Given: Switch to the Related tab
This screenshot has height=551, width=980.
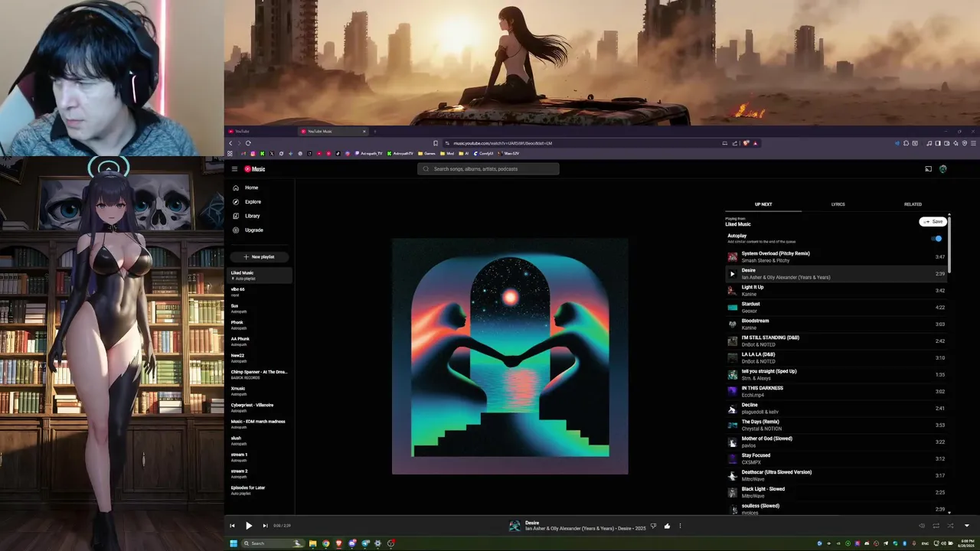Looking at the screenshot, I should (913, 204).
